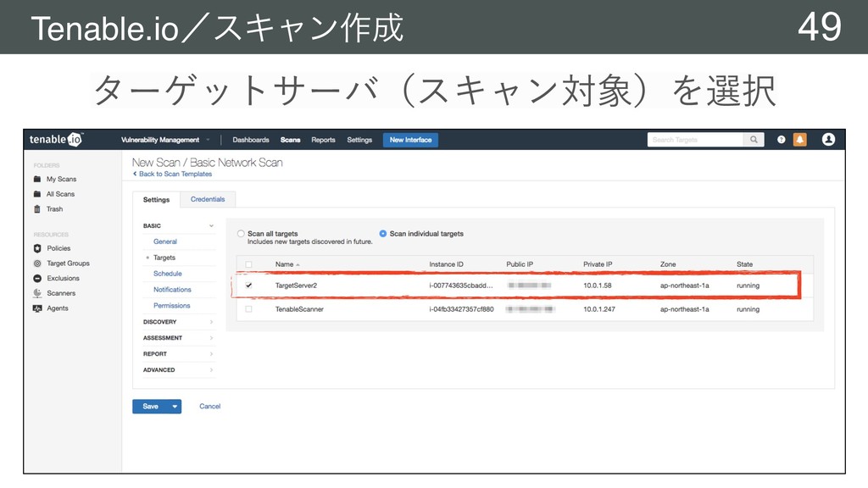This screenshot has height=488, width=868.
Task: Click private IP 10.0.1.58
Action: [598, 286]
